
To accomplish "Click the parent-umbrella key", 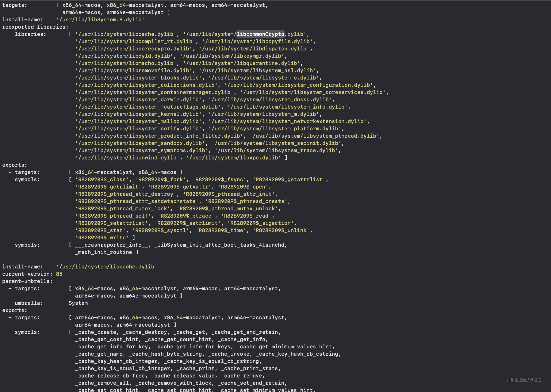I will pyautogui.click(x=27, y=281).
